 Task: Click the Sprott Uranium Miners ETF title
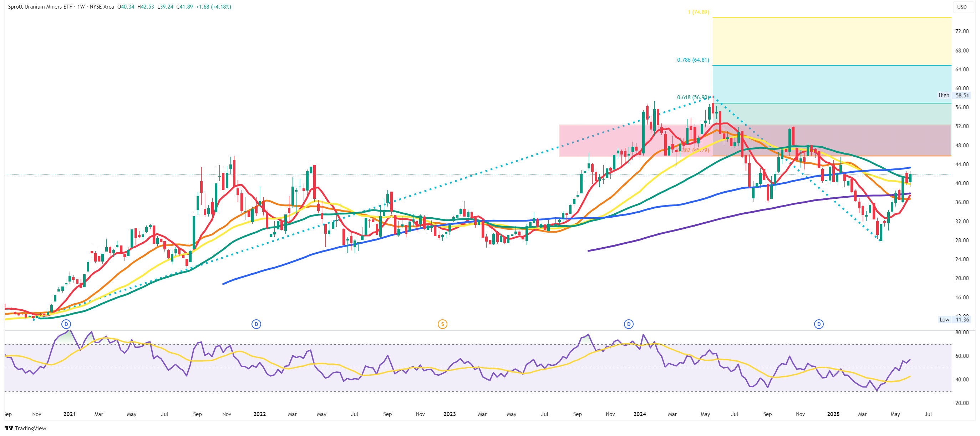[x=40, y=7]
